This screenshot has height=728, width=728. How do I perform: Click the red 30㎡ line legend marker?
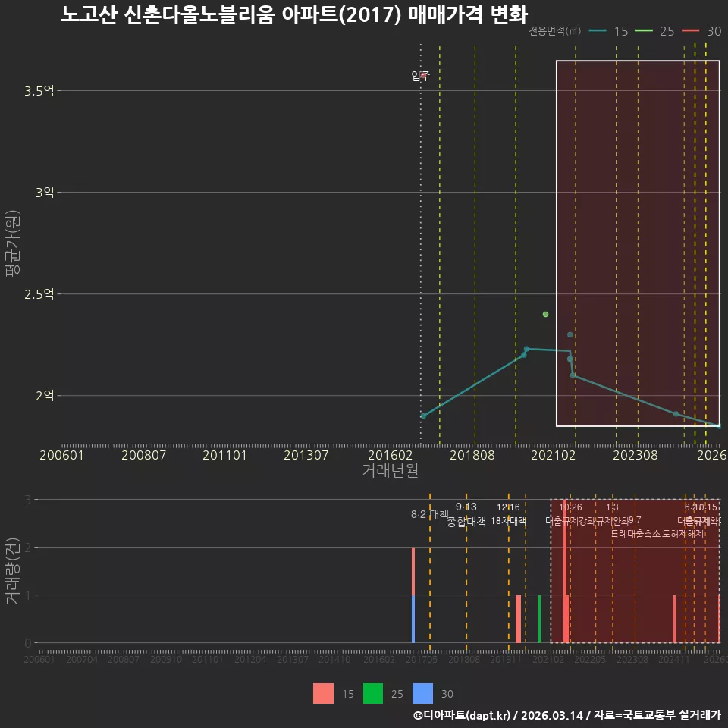690,31
